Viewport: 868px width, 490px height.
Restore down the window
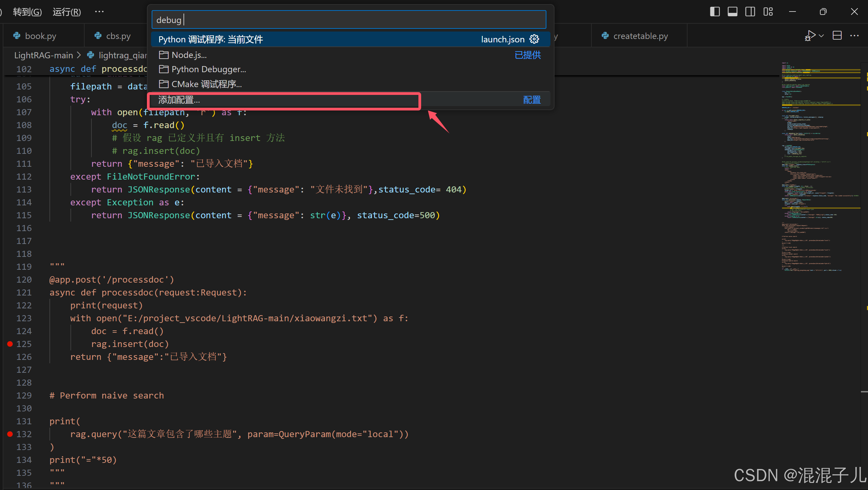pyautogui.click(x=823, y=12)
